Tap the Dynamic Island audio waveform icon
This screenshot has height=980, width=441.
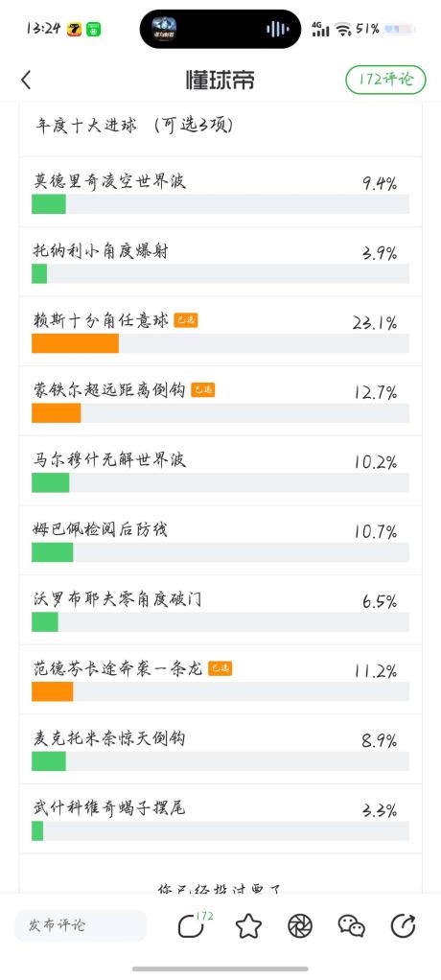(277, 29)
